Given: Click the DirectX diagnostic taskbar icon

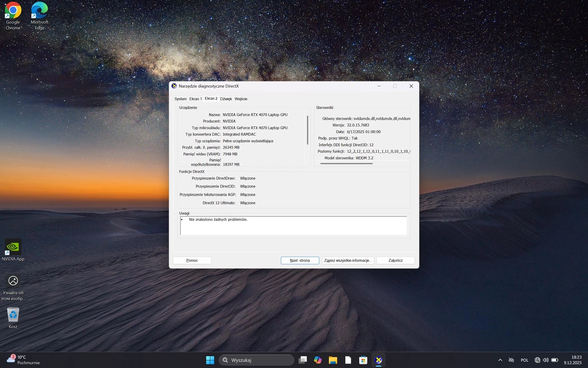Looking at the screenshot, I should [379, 360].
